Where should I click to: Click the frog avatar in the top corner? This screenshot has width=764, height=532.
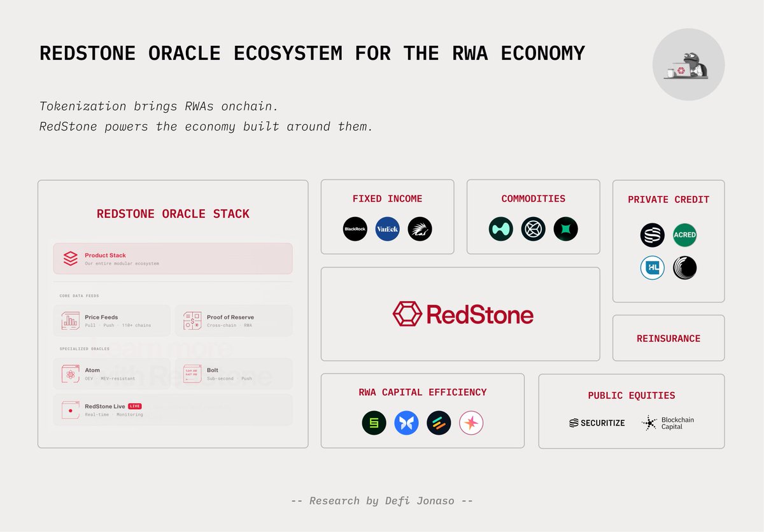tap(689, 64)
